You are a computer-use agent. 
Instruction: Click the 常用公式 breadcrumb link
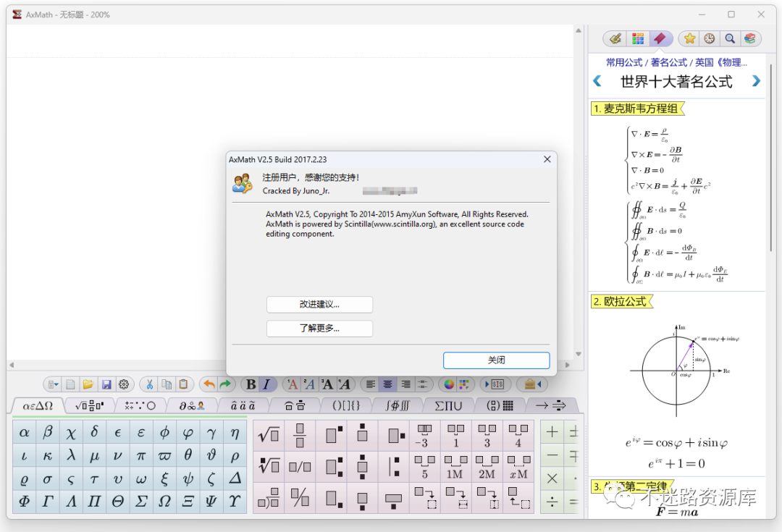[624, 62]
